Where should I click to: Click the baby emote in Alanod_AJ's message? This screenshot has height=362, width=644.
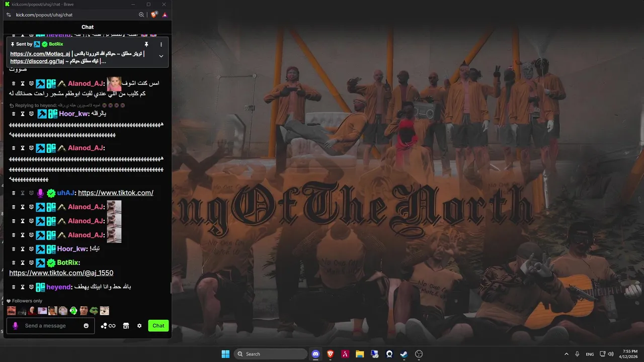tap(114, 83)
